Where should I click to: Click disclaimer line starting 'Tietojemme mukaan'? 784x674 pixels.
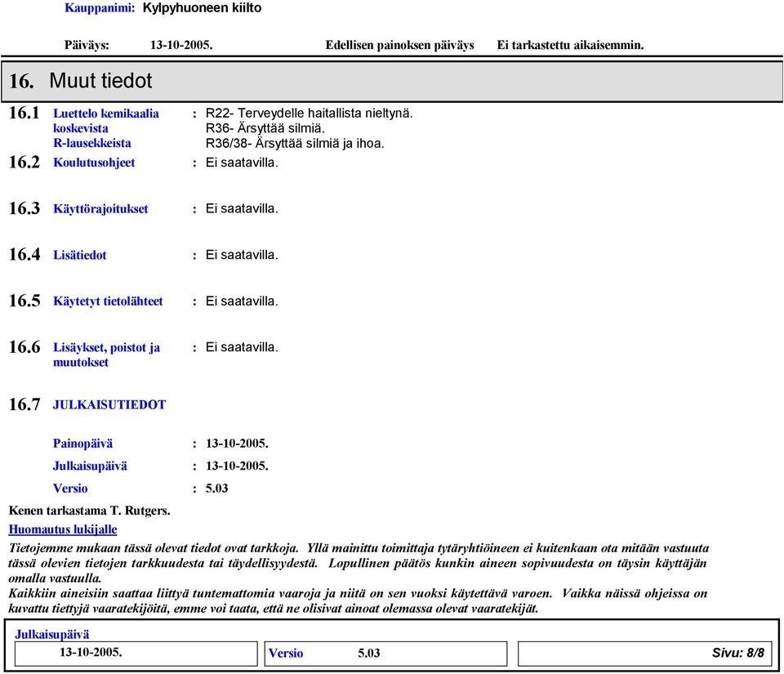[x=359, y=548]
